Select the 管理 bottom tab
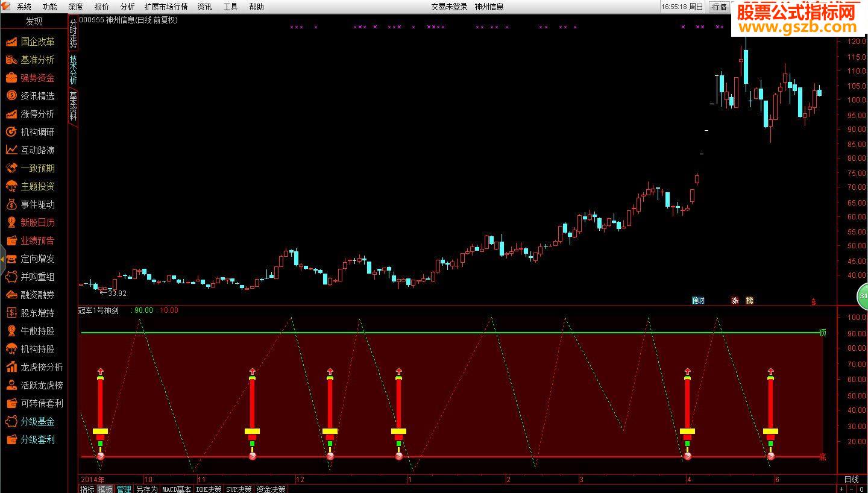Viewport: 868px width, 493px height. point(124,489)
